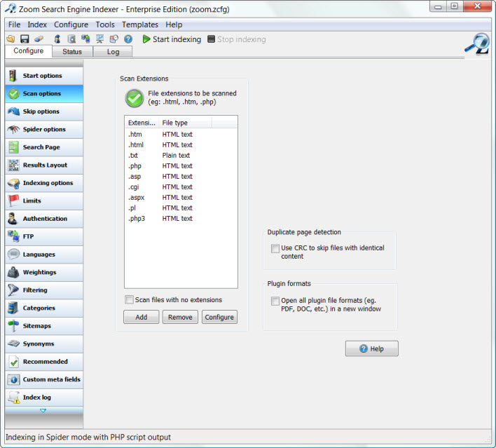Click the magnifier-over-document toolbar icon
The height and width of the screenshot is (448, 496).
71,39
